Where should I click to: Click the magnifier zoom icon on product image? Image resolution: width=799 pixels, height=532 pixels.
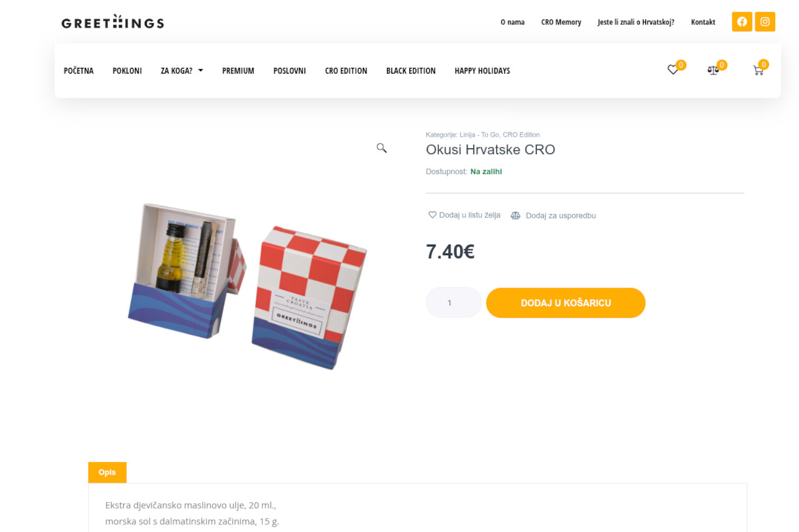tap(381, 148)
